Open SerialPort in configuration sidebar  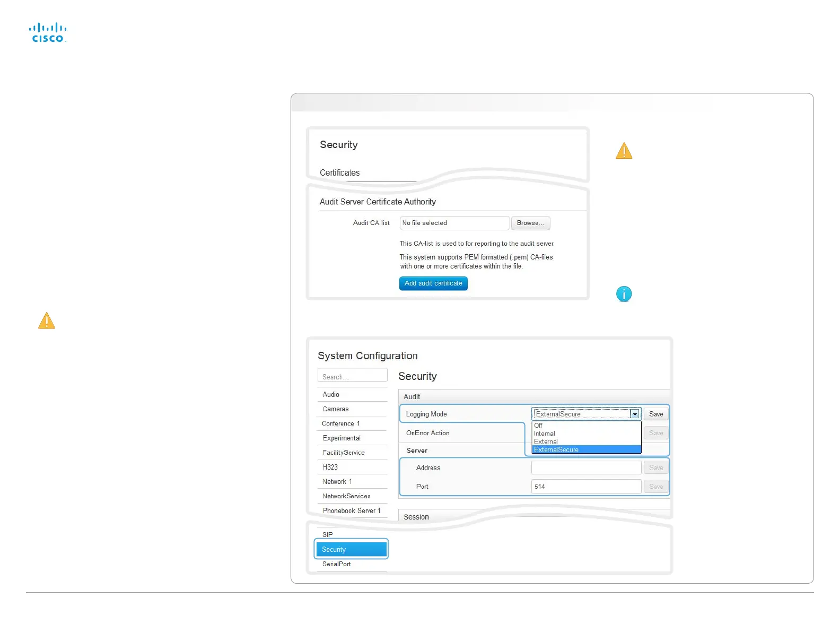352,564
